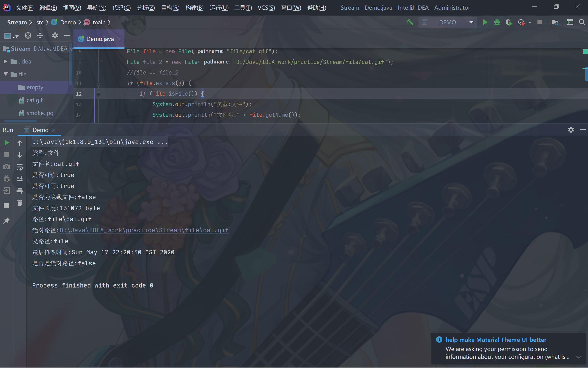Open Run panel settings gear
The height and width of the screenshot is (368, 588).
click(x=571, y=130)
